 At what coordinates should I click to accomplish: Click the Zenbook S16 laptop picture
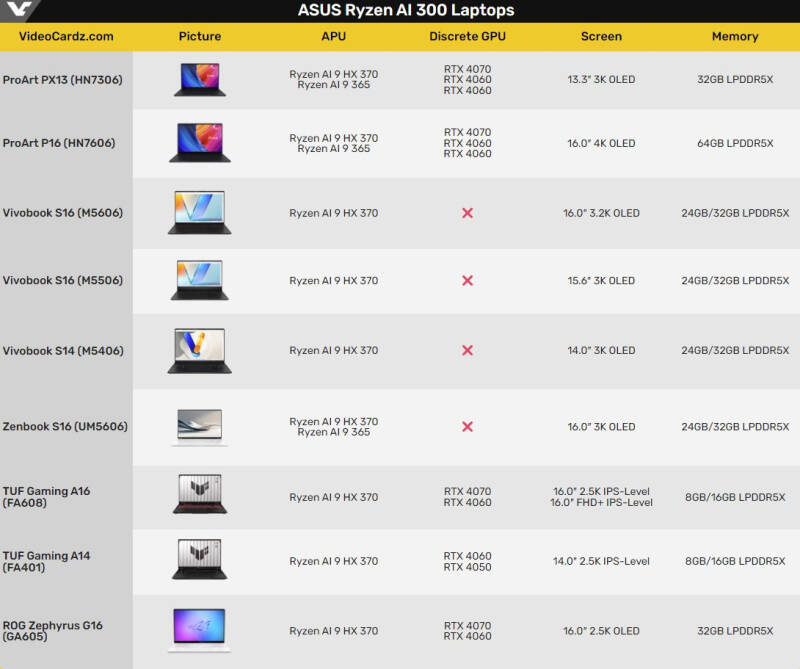coord(199,427)
